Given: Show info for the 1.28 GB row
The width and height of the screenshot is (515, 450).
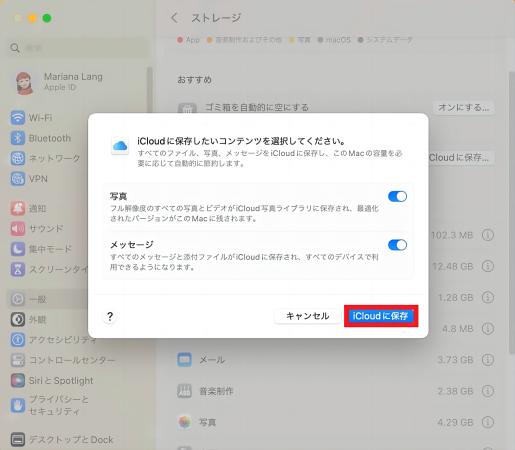Looking at the screenshot, I should (x=488, y=297).
